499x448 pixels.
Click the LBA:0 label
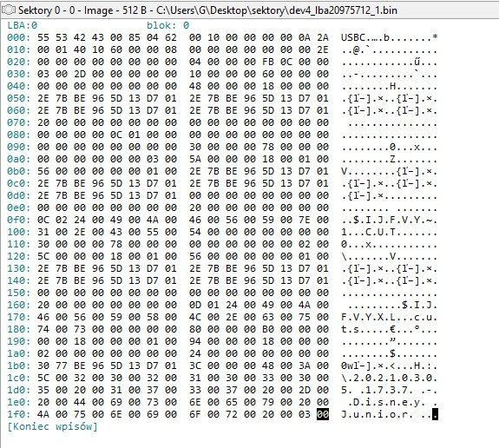pos(23,25)
